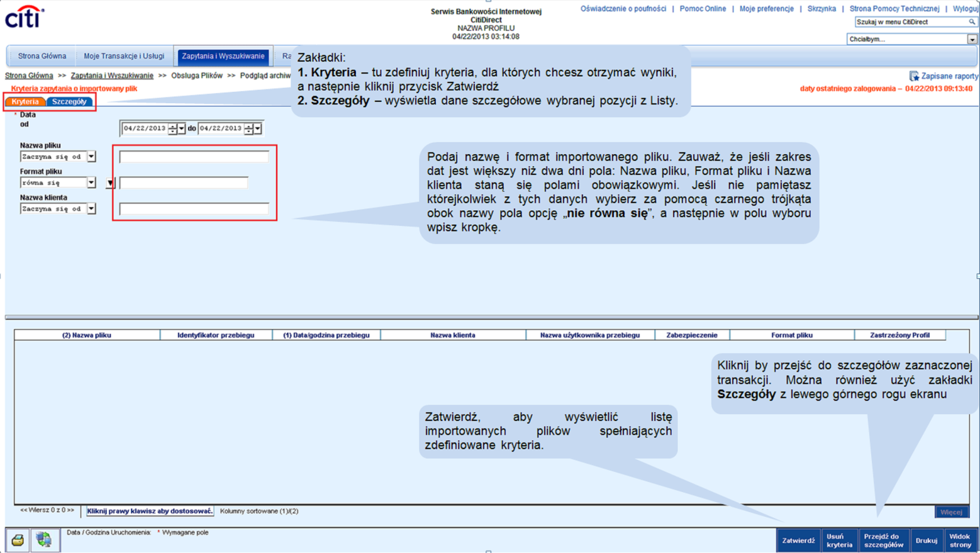Image resolution: width=980 pixels, height=553 pixels.
Task: Open the end date calendar dropdown
Action: coord(257,128)
